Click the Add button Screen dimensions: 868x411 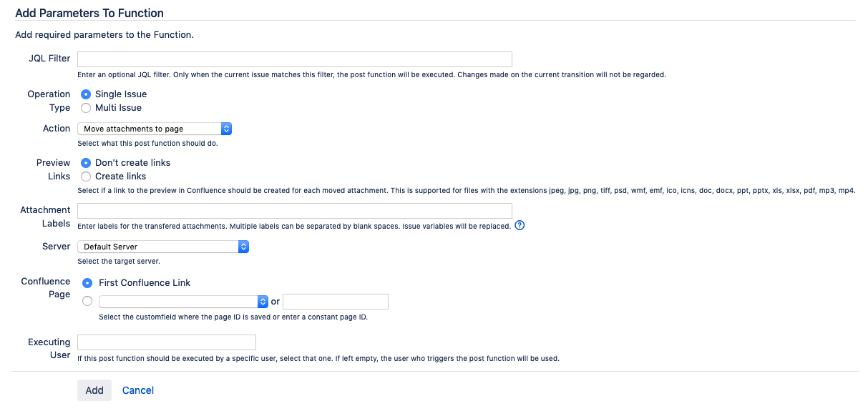[x=94, y=390]
